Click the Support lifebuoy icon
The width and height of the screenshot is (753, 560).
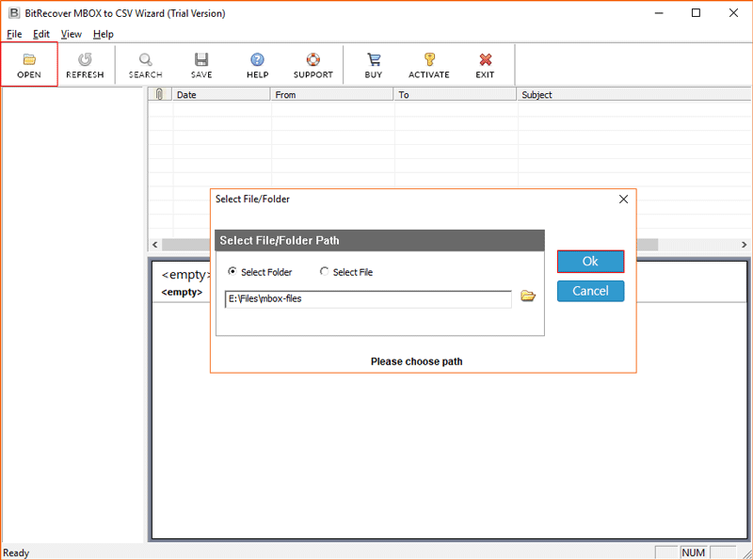click(x=313, y=59)
